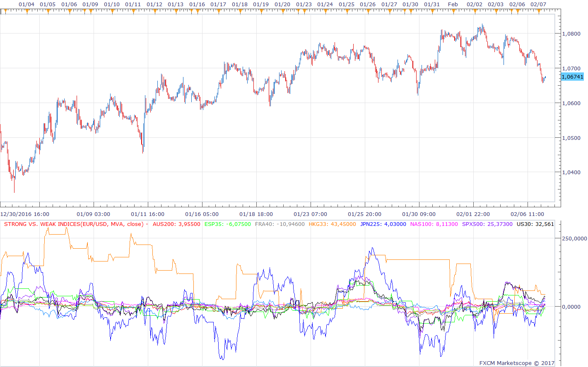Click the 01/23 07:00 time label
Image resolution: width=588 pixels, height=367 pixels.
pyautogui.click(x=311, y=214)
